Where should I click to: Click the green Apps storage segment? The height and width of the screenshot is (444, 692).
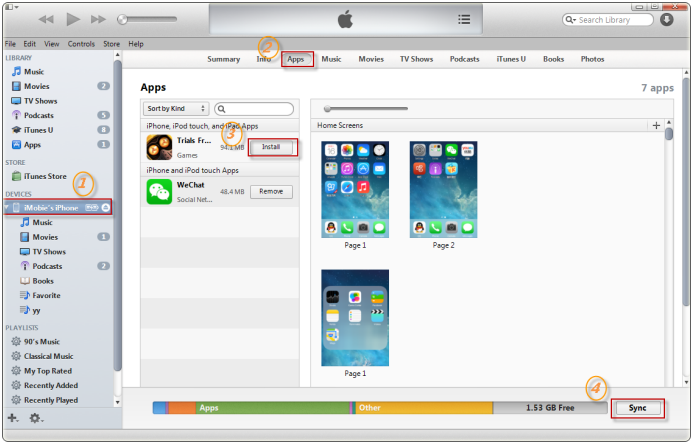(273, 408)
